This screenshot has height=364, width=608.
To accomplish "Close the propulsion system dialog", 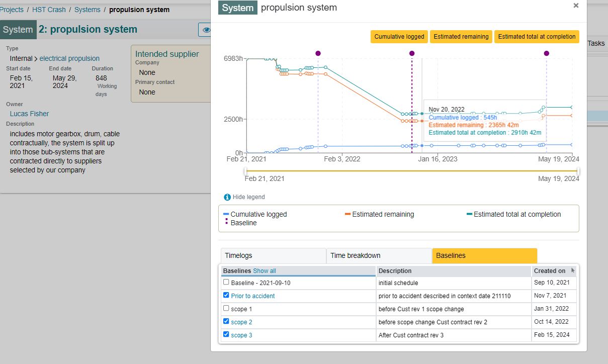I will (576, 6).
